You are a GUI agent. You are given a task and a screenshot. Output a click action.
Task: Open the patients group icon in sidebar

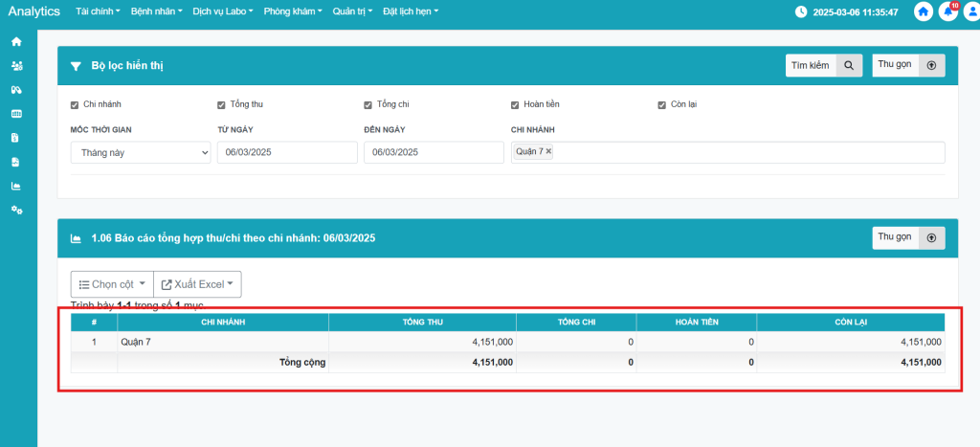pyautogui.click(x=16, y=66)
